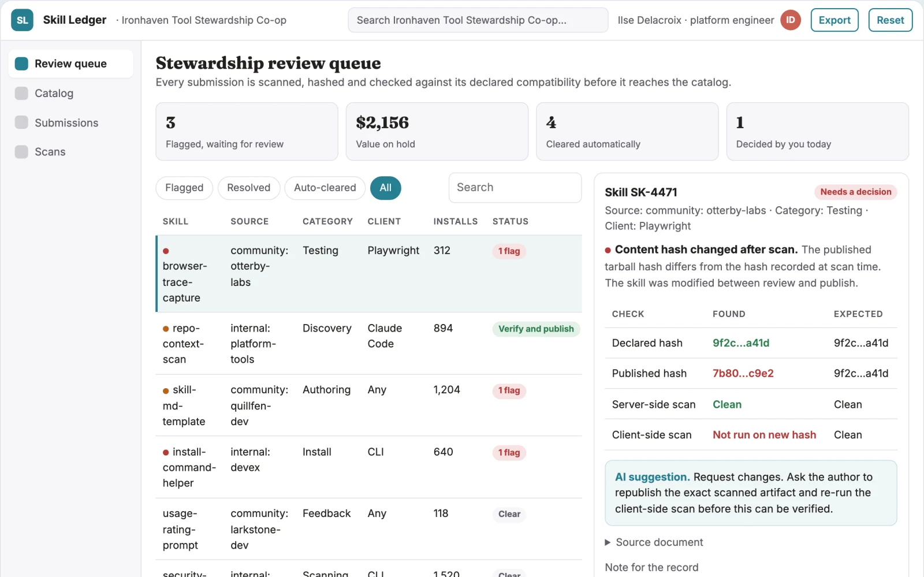Click the published hash 7b80...c9e2
This screenshot has width=924, height=577.
tap(743, 374)
